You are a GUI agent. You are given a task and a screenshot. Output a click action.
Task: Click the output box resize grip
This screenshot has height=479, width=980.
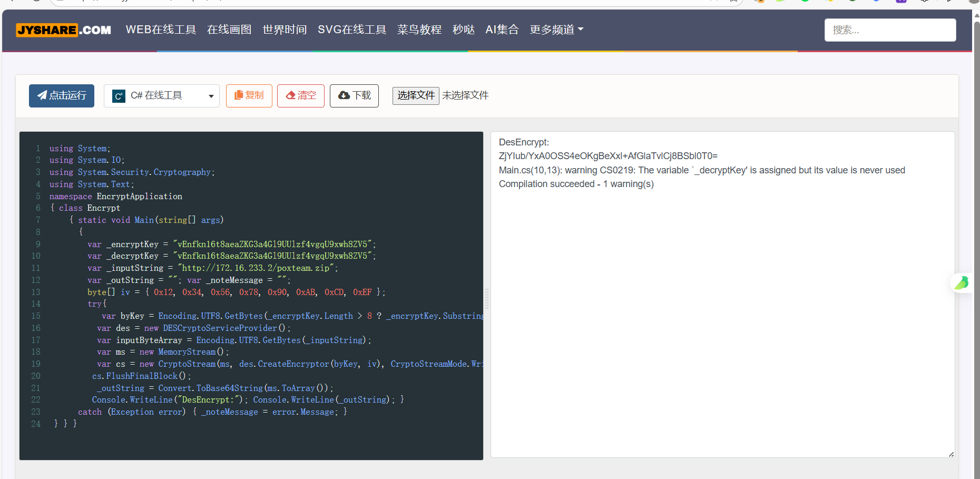(951, 454)
